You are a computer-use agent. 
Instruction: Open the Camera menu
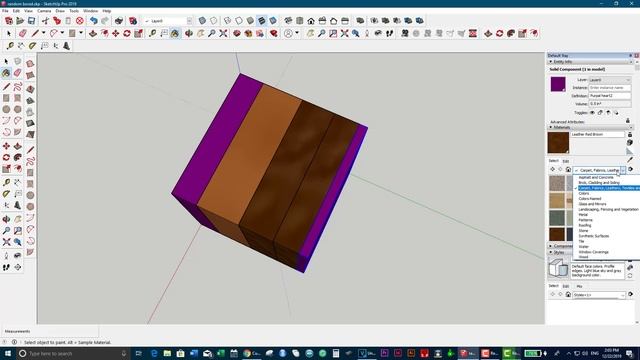click(44, 11)
